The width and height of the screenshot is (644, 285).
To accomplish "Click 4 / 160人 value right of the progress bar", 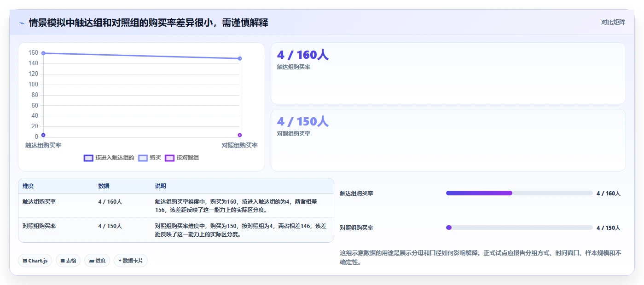I will (x=609, y=194).
